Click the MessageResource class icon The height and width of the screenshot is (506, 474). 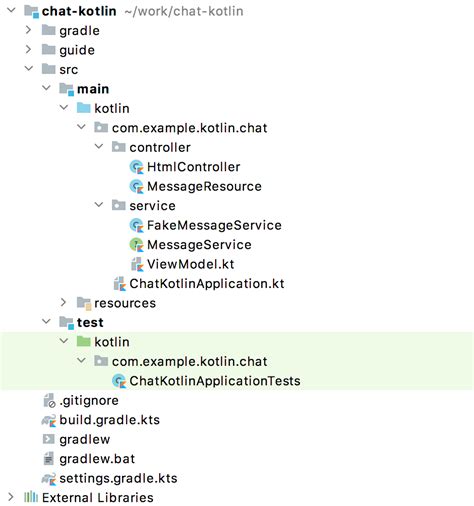(136, 186)
